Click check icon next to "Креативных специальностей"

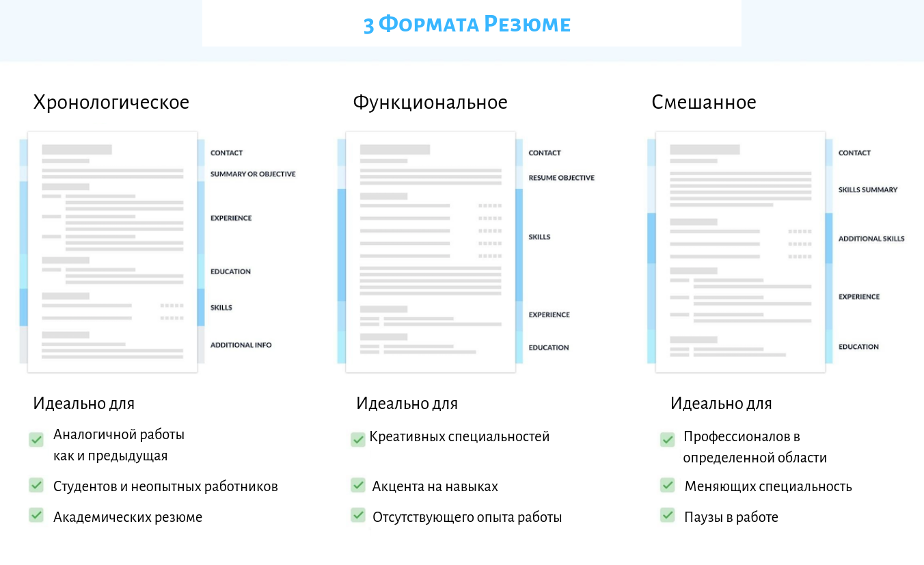[358, 438]
